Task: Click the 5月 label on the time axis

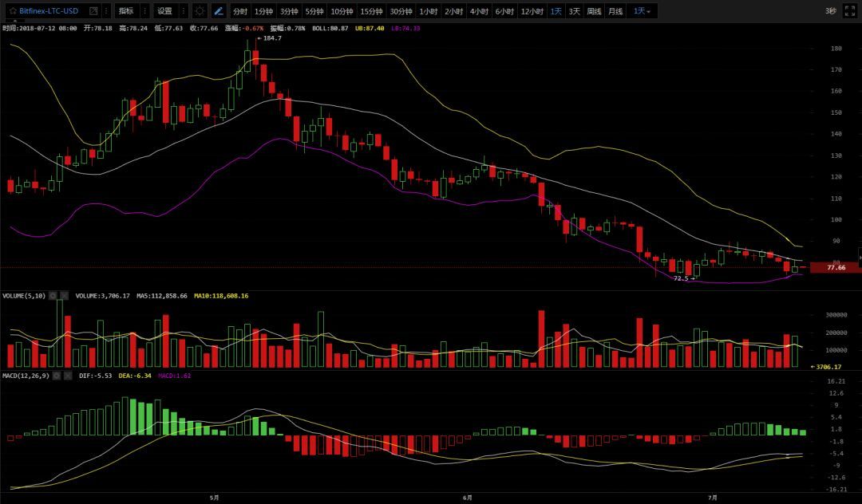Action: point(215,498)
